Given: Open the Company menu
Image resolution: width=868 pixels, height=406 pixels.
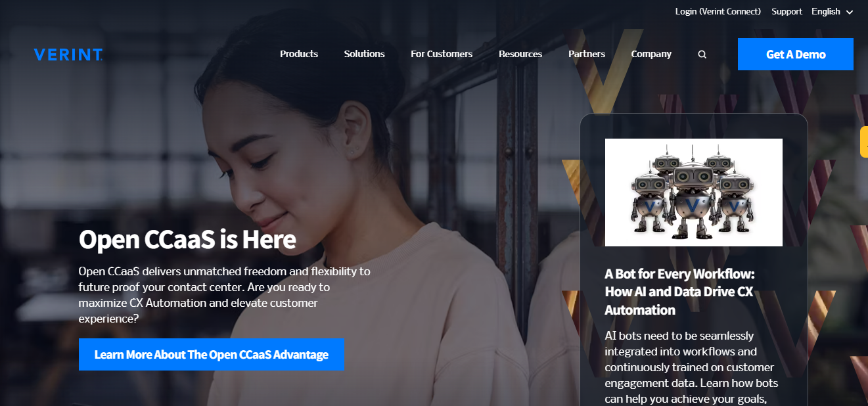Looking at the screenshot, I should pyautogui.click(x=651, y=54).
